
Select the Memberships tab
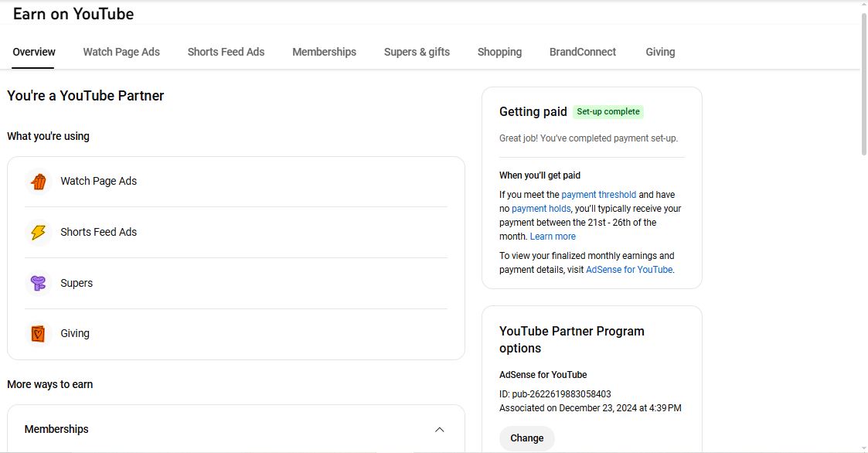(324, 52)
